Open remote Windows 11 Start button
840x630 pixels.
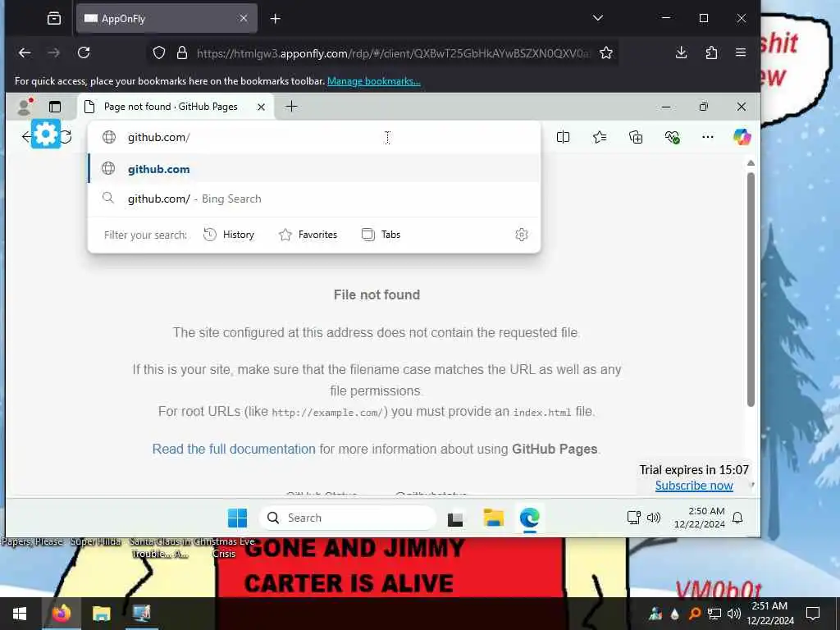pyautogui.click(x=237, y=518)
